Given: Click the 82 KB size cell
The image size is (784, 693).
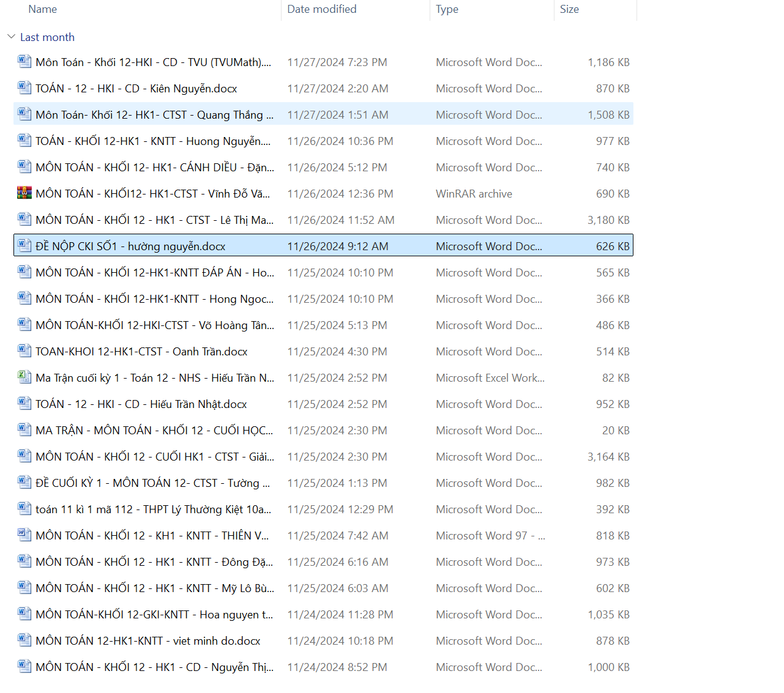Looking at the screenshot, I should pos(616,378).
